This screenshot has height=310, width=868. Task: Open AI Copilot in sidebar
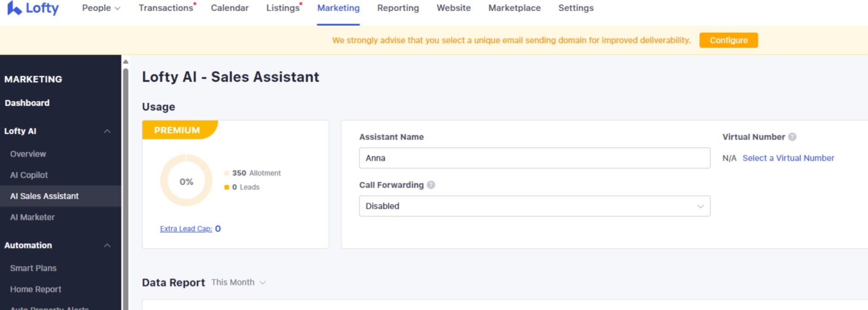pos(29,175)
